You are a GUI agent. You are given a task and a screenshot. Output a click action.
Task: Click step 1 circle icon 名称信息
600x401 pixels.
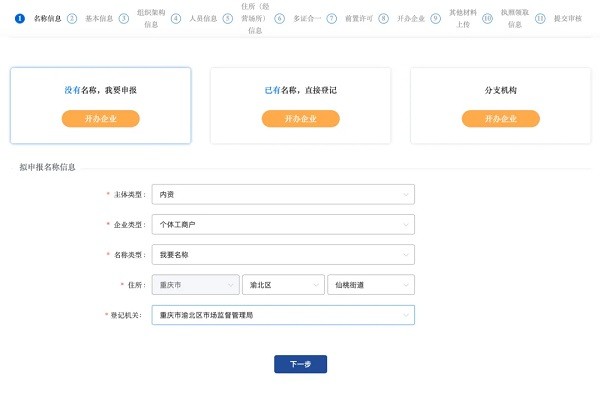coord(20,18)
